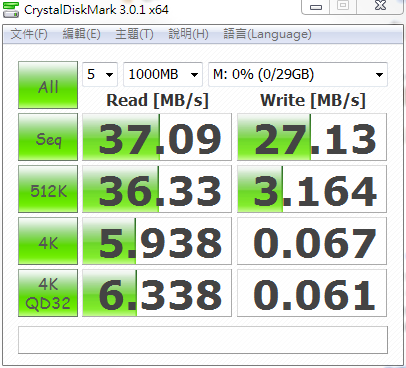The height and width of the screenshot is (368, 406).
Task: Select the 4K QD32 read value 6.338
Action: click(157, 293)
